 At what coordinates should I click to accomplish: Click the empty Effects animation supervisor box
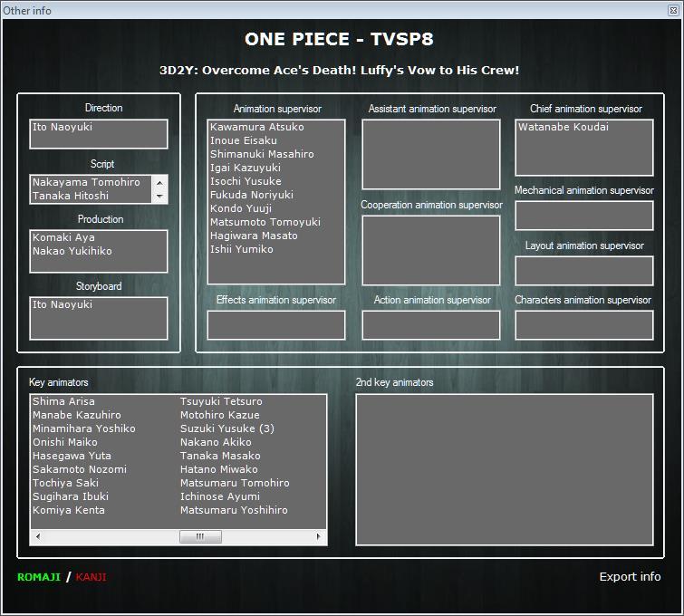(276, 325)
